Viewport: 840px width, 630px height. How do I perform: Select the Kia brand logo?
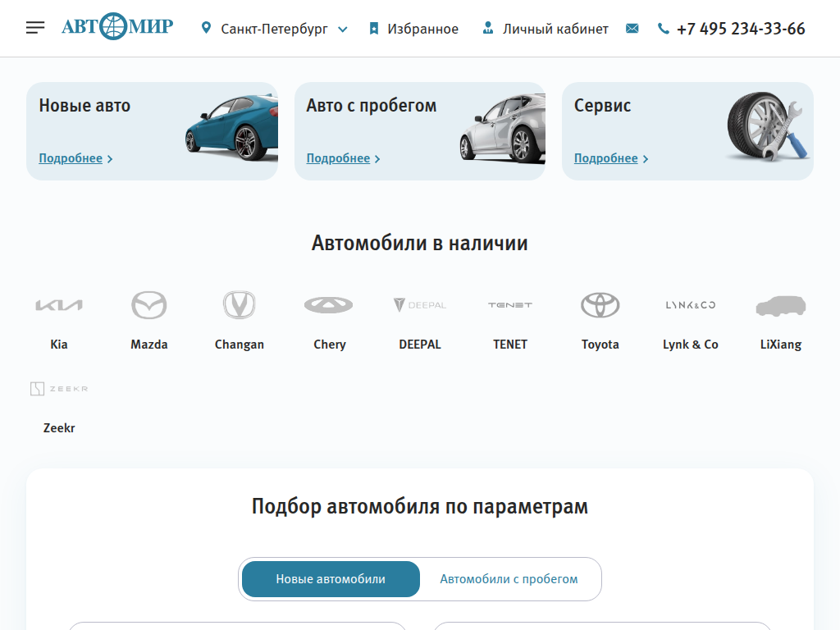58,304
